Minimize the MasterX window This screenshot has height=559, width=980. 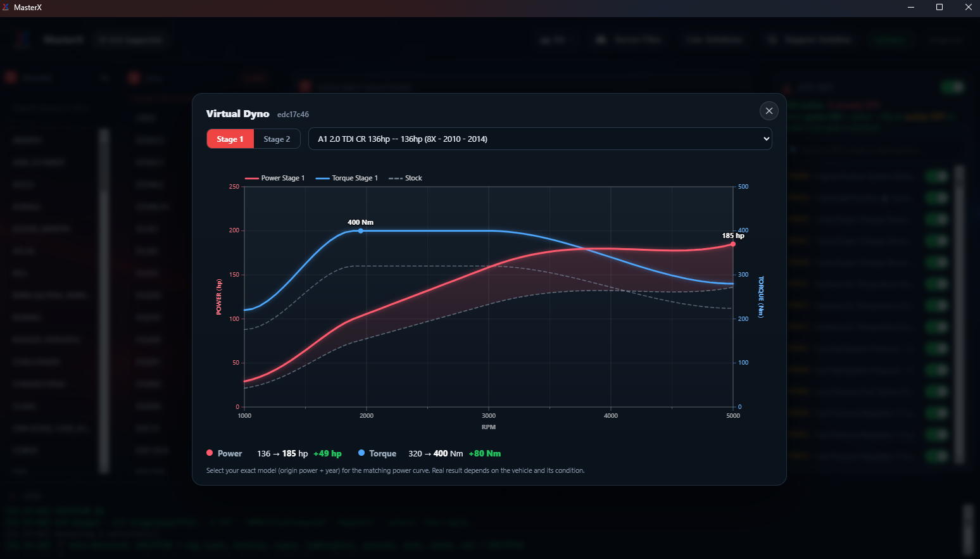click(911, 8)
